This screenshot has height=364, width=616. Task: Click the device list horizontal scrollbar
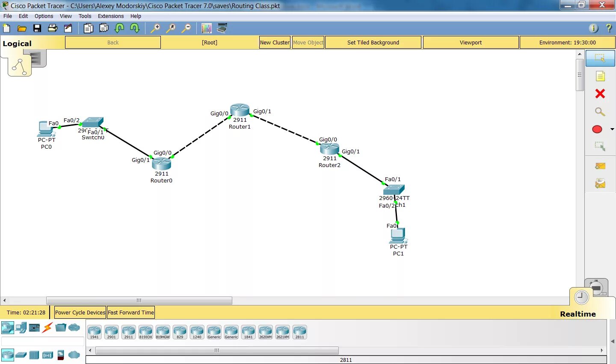217,350
